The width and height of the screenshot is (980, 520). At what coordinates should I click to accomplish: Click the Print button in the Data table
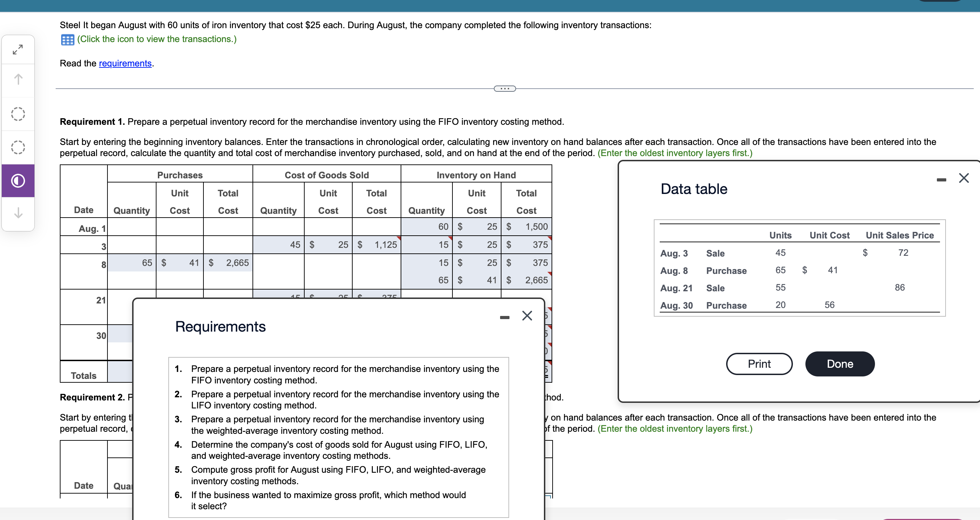[759, 363]
